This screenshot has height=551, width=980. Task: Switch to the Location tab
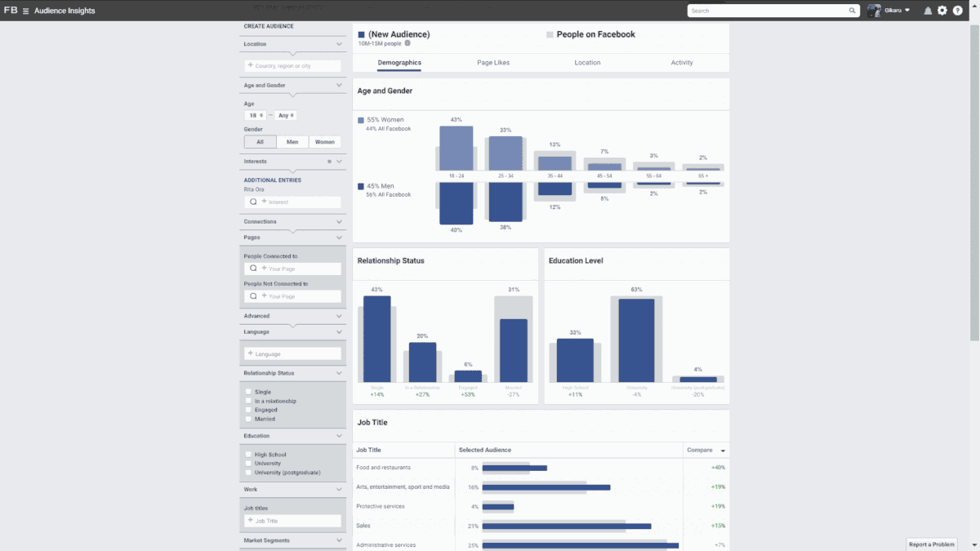click(x=587, y=63)
